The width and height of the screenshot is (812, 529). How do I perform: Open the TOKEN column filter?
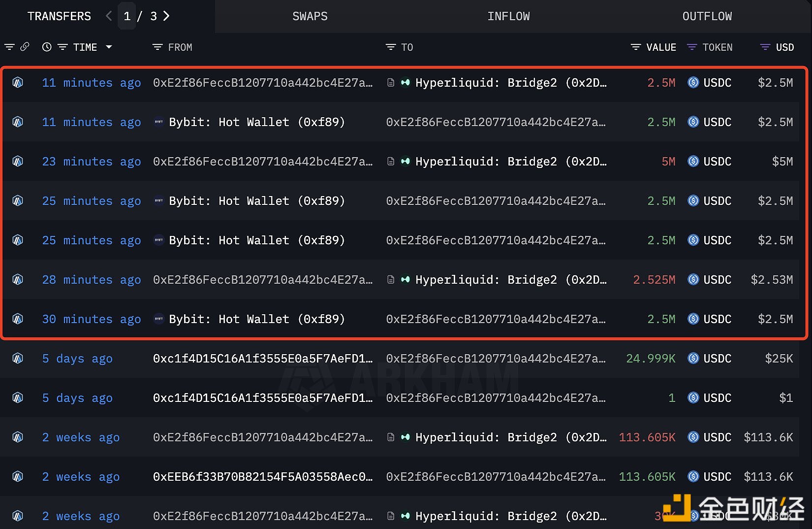pos(692,47)
